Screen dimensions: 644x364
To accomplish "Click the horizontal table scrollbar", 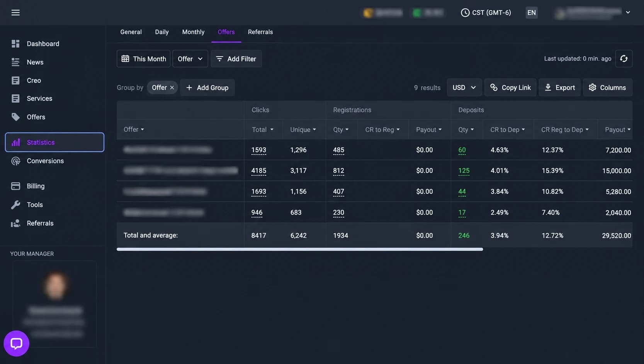I will point(300,249).
